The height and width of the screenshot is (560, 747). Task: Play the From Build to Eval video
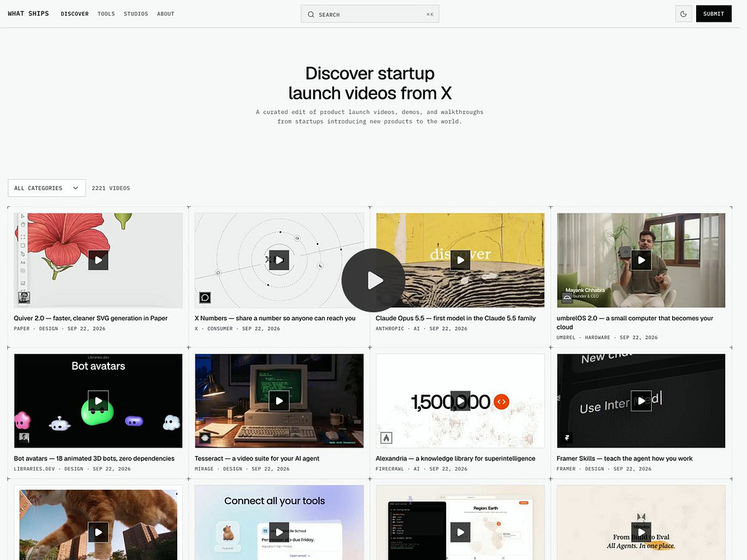(641, 532)
